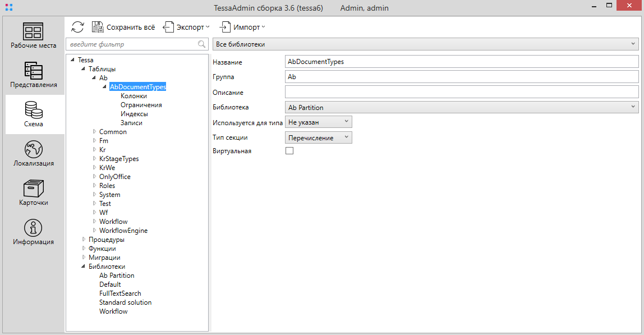This screenshot has height=335, width=644.
Task: Click the Описание text field
Action: (462, 92)
